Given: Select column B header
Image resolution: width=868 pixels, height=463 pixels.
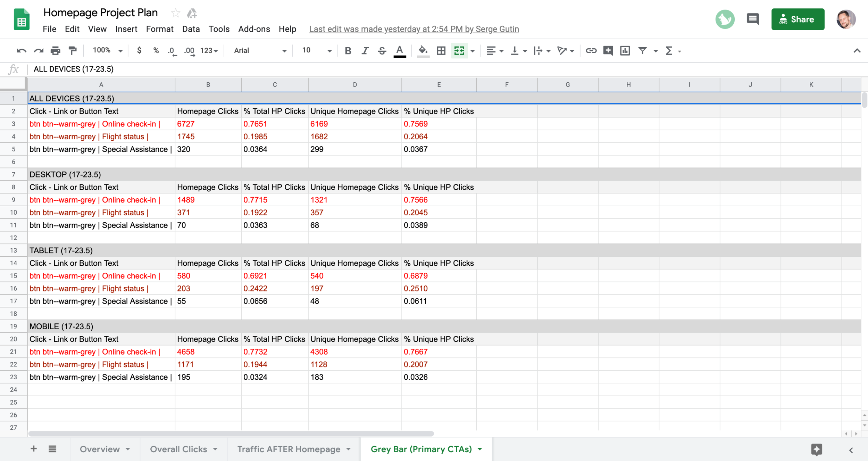Looking at the screenshot, I should tap(208, 85).
